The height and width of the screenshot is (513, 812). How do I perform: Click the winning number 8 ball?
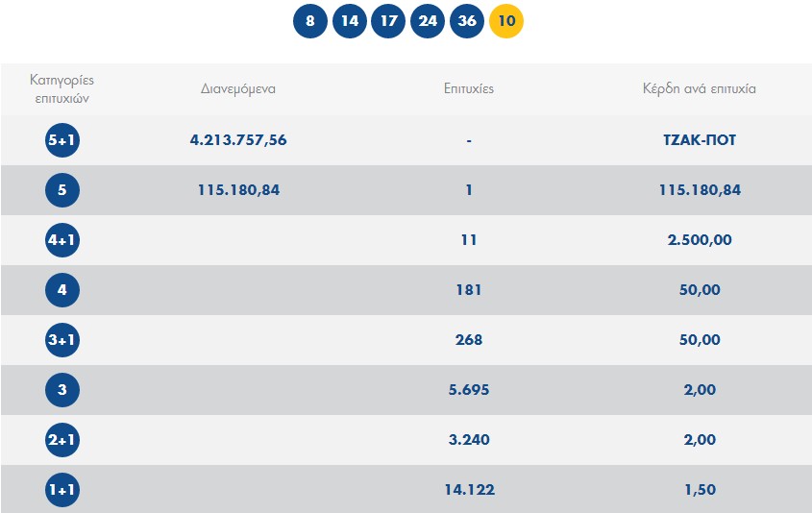tap(310, 21)
